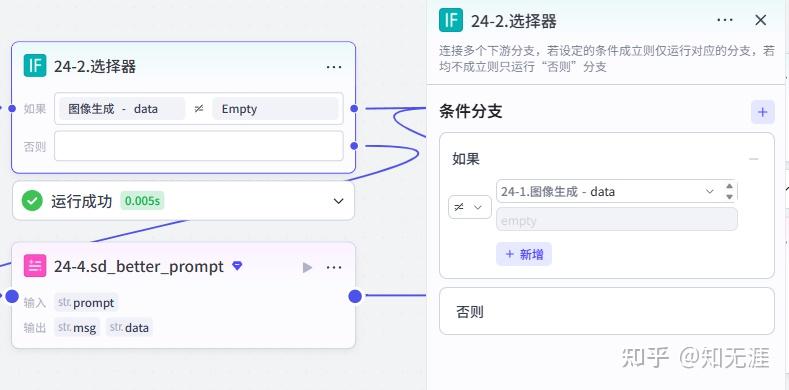The height and width of the screenshot is (390, 789).
Task: Click the str prompt input parameter tag
Action: [86, 303]
